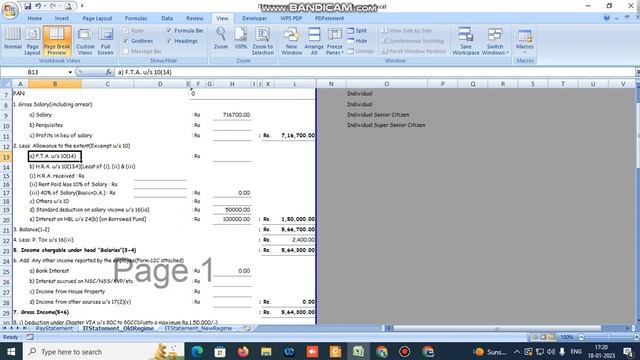Screen dimensions: 640x360
Task: Expand the Switch Windows dropdown
Action: (x=495, y=41)
